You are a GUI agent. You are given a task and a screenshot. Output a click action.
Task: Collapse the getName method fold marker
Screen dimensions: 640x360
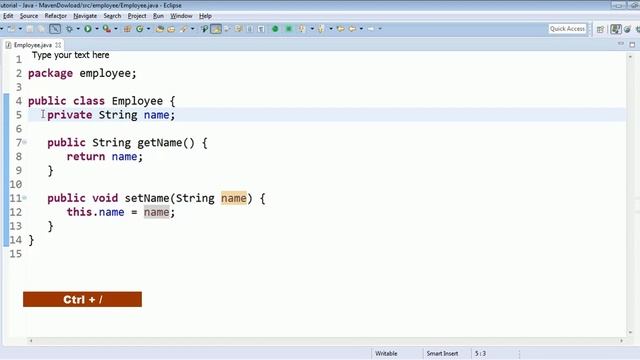click(x=25, y=142)
